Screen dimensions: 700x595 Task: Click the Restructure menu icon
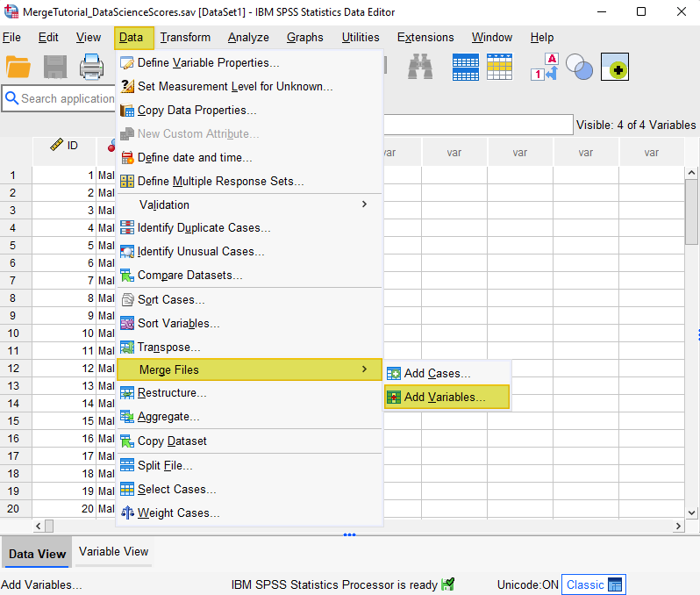127,393
